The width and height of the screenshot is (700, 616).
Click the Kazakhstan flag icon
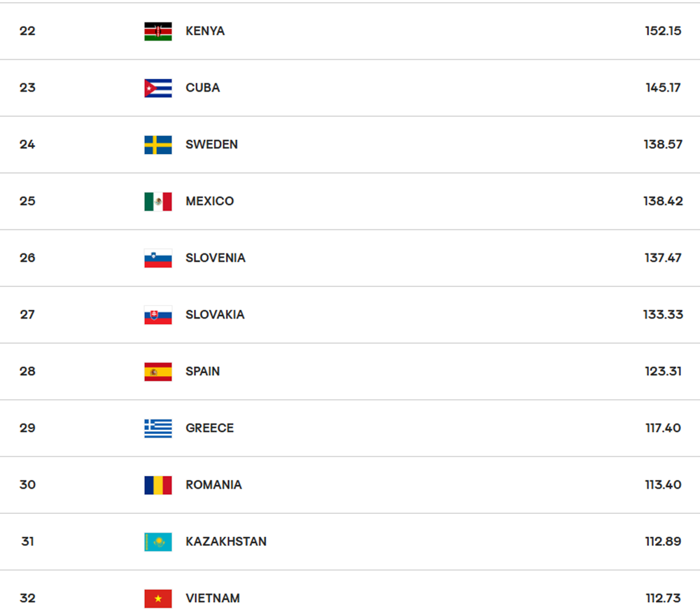[x=158, y=542]
